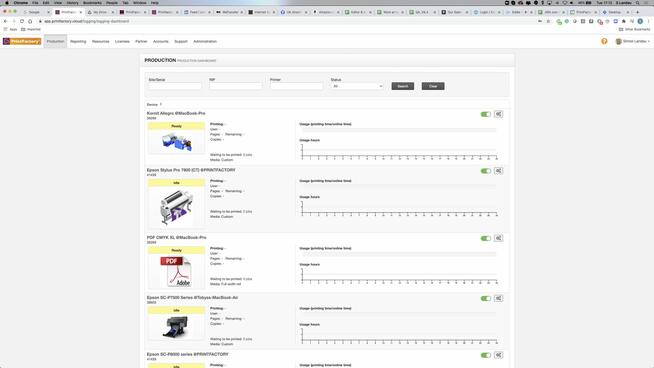Click the browser back arrow
Screen dimensions: 654x368
[5, 21]
